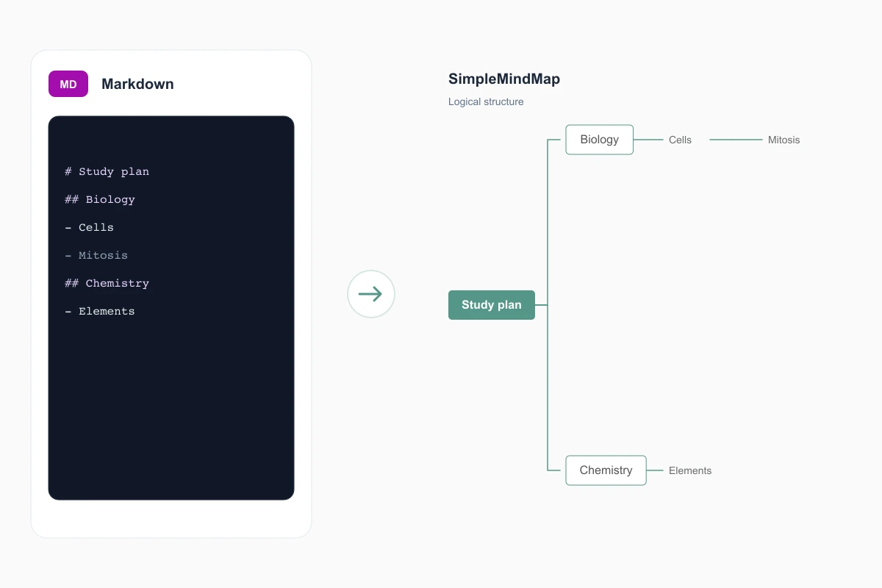Select the Study plan root node
This screenshot has height=588, width=882.
point(492,305)
